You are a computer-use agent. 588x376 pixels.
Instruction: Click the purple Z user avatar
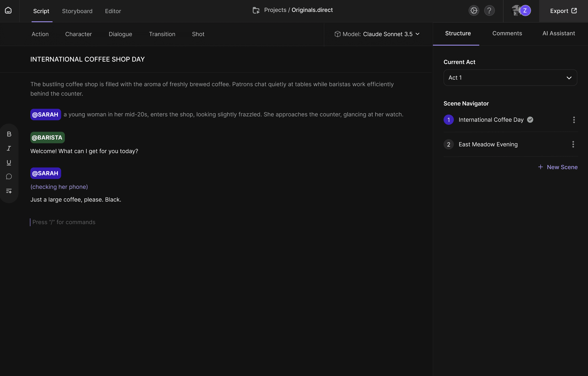point(525,11)
